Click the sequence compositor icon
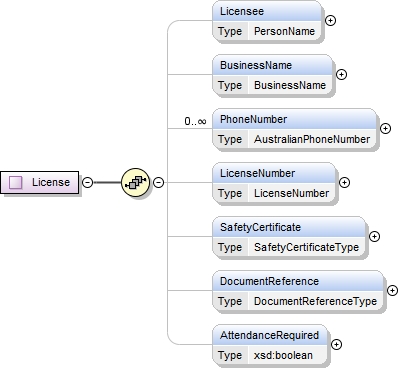 [135, 182]
